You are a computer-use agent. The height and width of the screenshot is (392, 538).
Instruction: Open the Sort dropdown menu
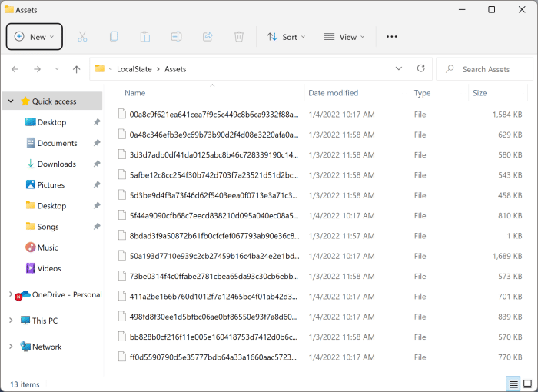286,37
